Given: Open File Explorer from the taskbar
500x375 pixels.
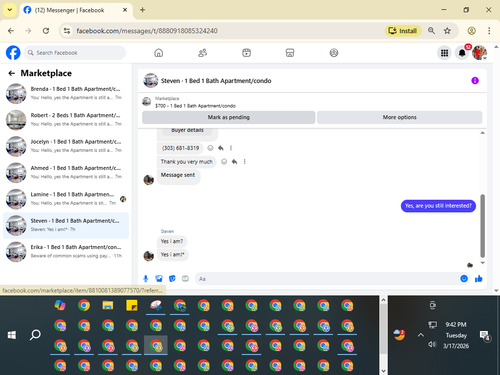Looking at the screenshot, I should click(x=108, y=305).
